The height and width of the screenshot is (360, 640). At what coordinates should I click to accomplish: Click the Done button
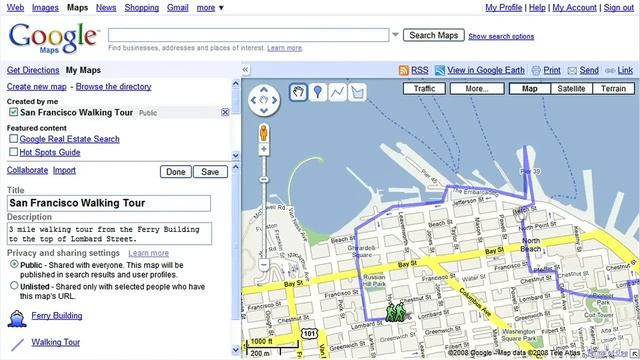pos(176,172)
